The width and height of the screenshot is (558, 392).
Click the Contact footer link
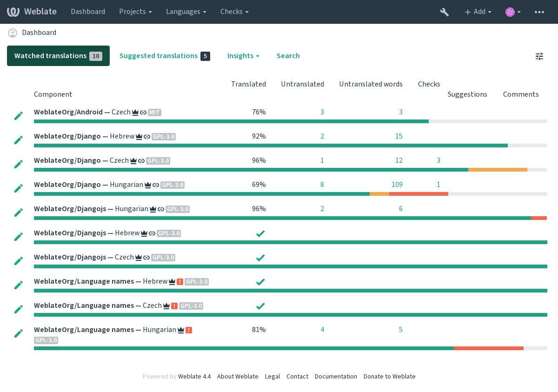[297, 377]
